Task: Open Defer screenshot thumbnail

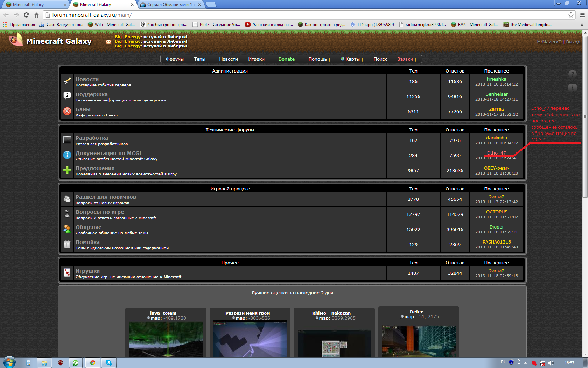Action: click(x=419, y=341)
